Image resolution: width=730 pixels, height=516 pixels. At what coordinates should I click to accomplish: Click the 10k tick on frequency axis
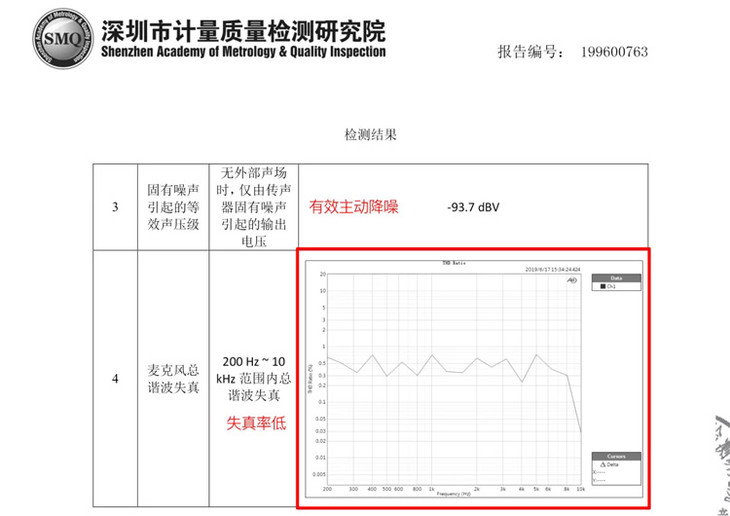[581, 489]
